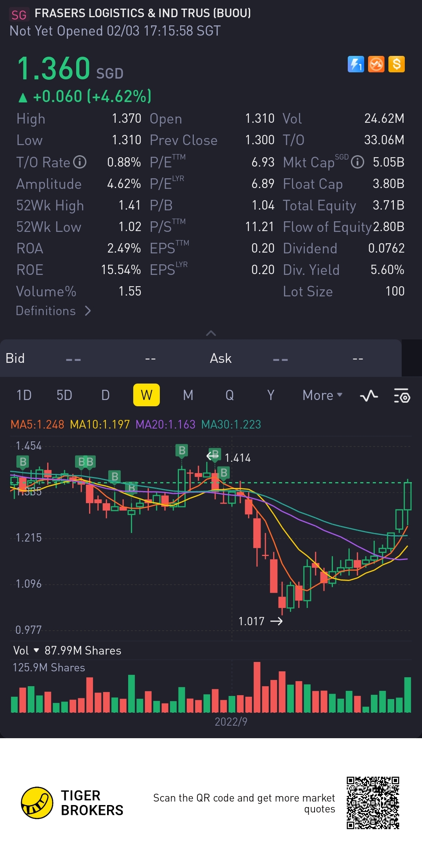Image resolution: width=422 pixels, height=868 pixels.
Task: Select the Y yearly chart tab
Action: click(270, 395)
